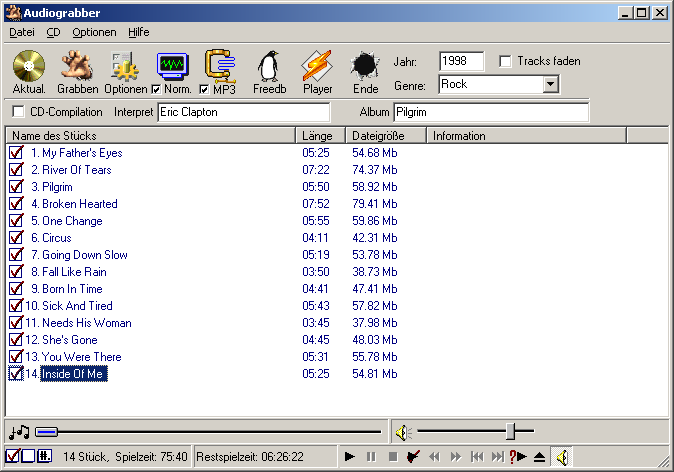Viewport: 674px width, 472px height.
Task: Stop playback with the Stop button
Action: [392, 457]
